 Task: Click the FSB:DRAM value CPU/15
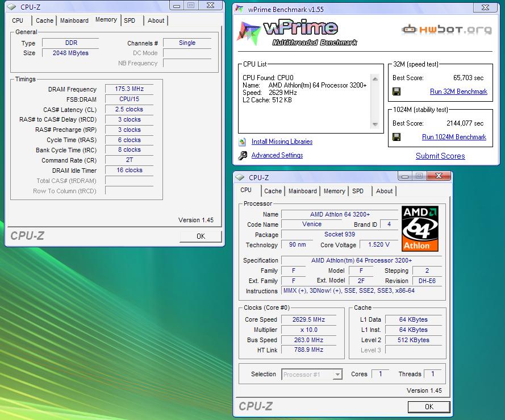tap(129, 99)
